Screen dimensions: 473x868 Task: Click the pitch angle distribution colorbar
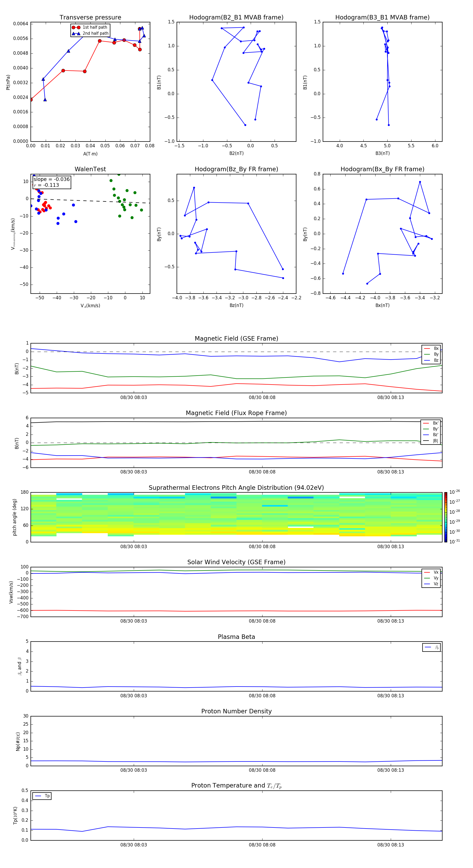(445, 517)
